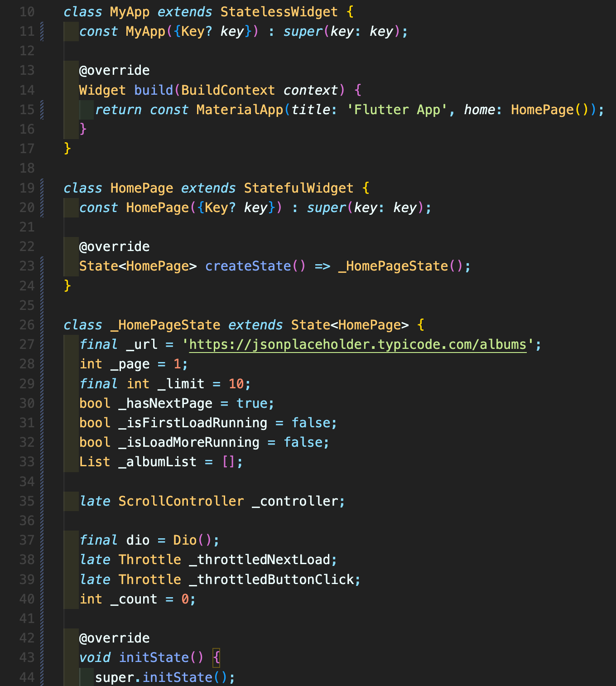Click MaterialApp in the return statement

click(240, 110)
